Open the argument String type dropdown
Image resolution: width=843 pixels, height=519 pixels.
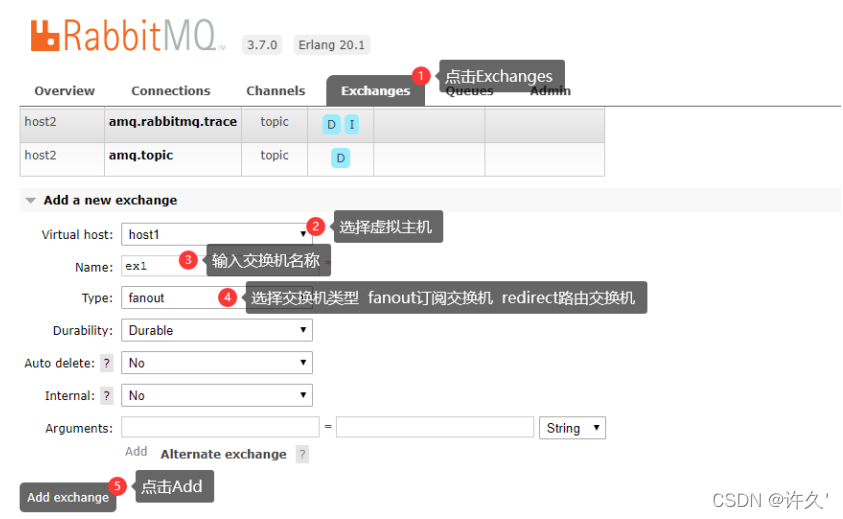tap(572, 428)
